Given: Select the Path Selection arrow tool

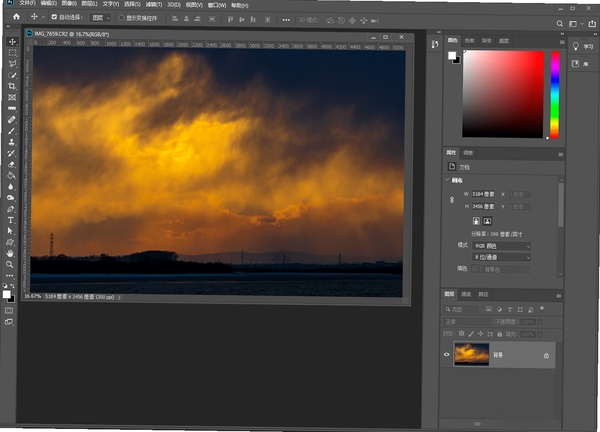Looking at the screenshot, I should (10, 231).
